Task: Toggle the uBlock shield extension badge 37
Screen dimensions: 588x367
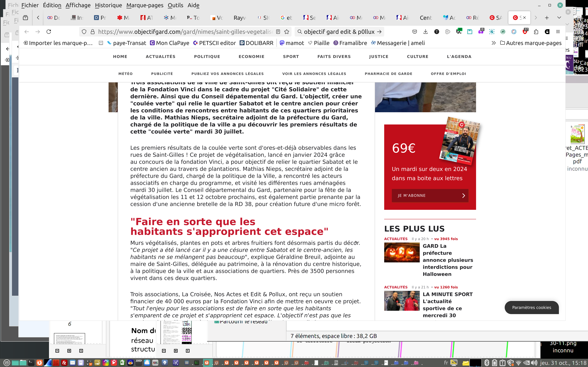Action: (x=525, y=32)
